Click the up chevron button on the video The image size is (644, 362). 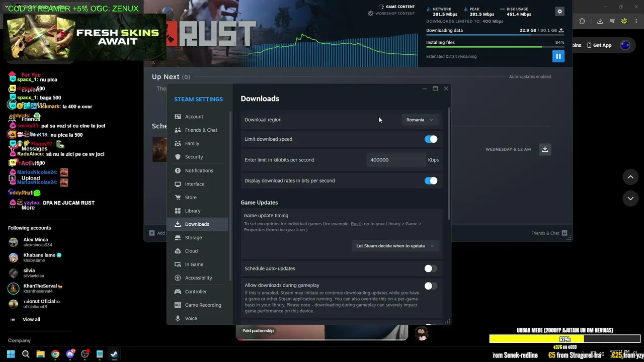(630, 177)
